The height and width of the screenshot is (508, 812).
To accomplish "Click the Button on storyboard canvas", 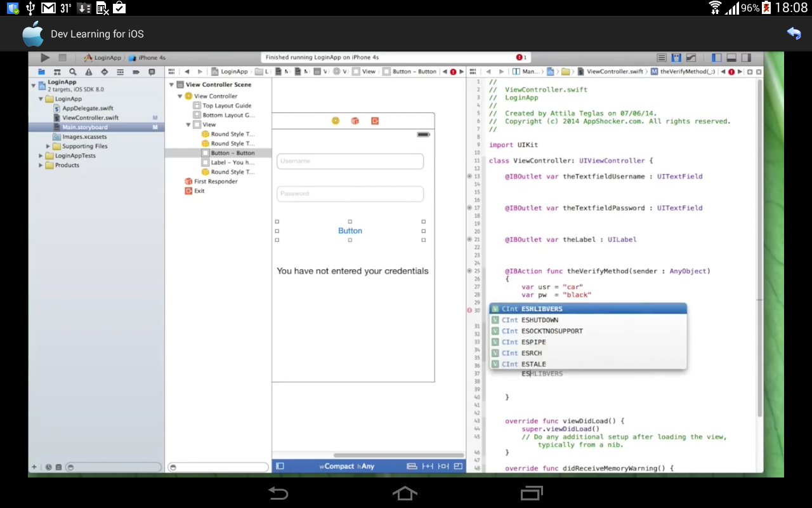I will click(350, 231).
